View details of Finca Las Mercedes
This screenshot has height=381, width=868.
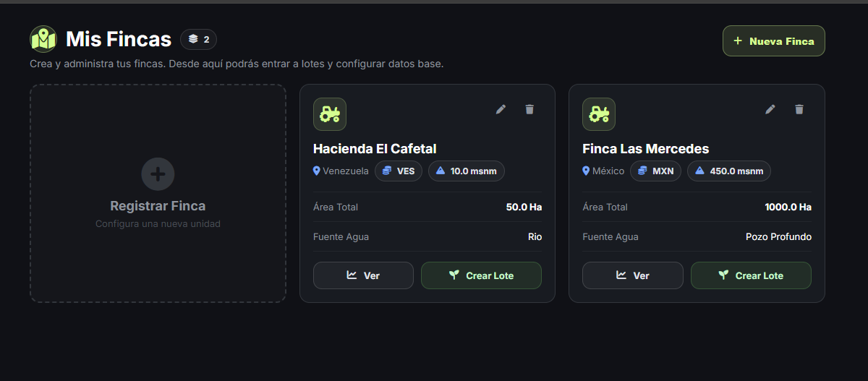point(632,275)
